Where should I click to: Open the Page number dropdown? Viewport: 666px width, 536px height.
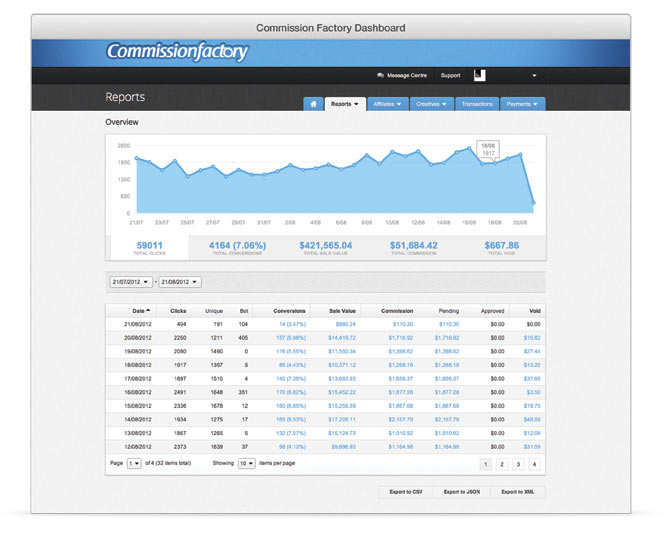pyautogui.click(x=134, y=463)
